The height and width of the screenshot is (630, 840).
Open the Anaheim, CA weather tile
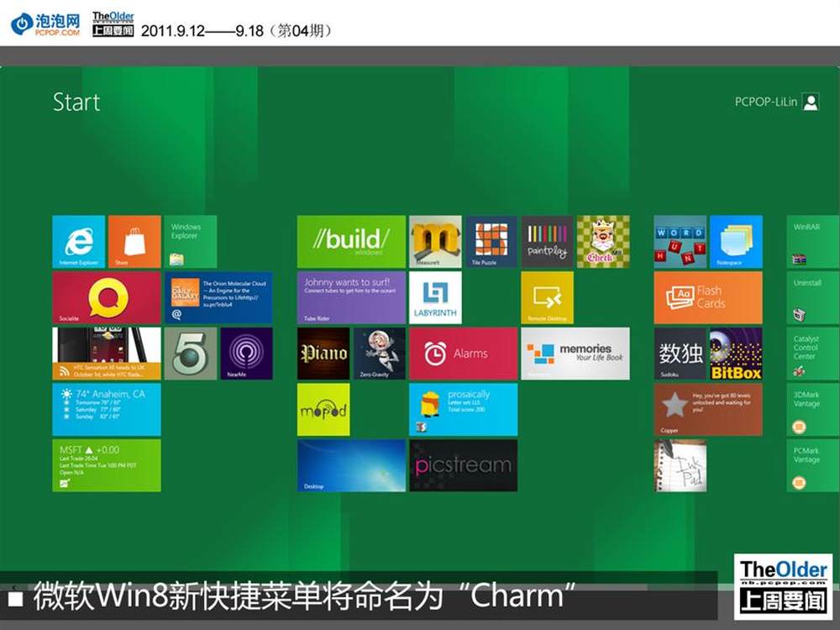(x=107, y=409)
